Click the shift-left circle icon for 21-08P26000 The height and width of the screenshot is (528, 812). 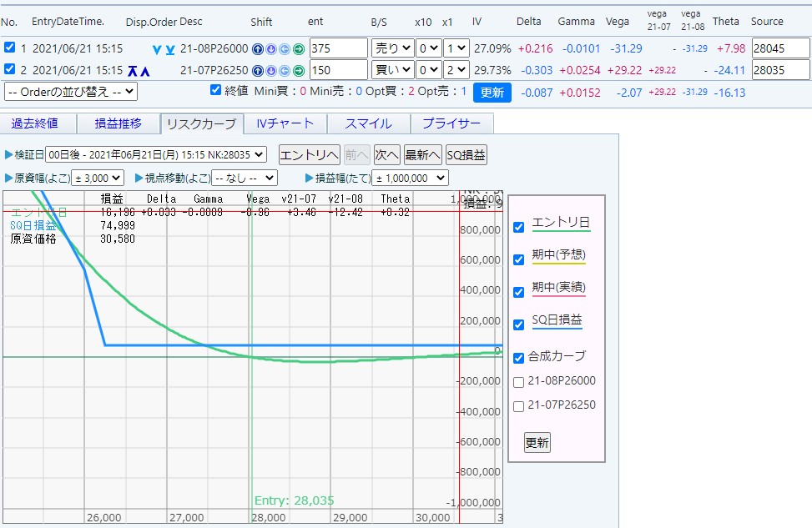click(x=285, y=49)
